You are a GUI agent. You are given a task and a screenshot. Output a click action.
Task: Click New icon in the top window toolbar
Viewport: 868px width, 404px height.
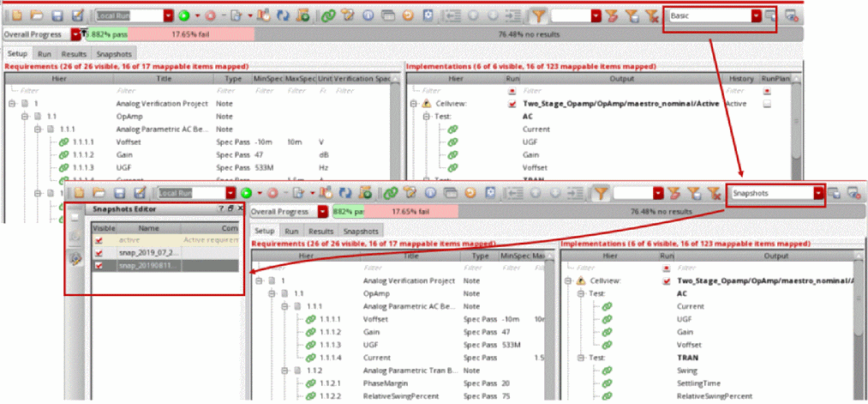17,16
